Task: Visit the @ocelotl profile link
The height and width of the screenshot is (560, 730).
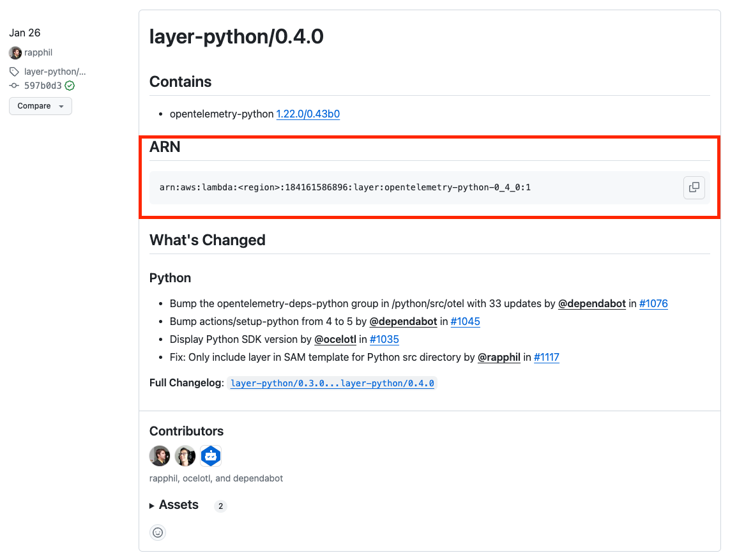Action: pyautogui.click(x=335, y=339)
